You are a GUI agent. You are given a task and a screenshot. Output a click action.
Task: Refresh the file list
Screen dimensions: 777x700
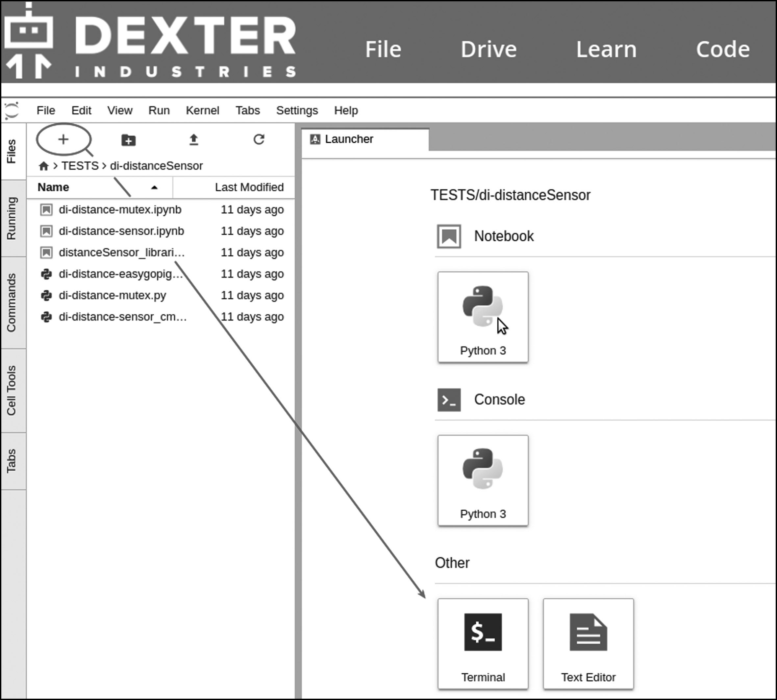259,139
